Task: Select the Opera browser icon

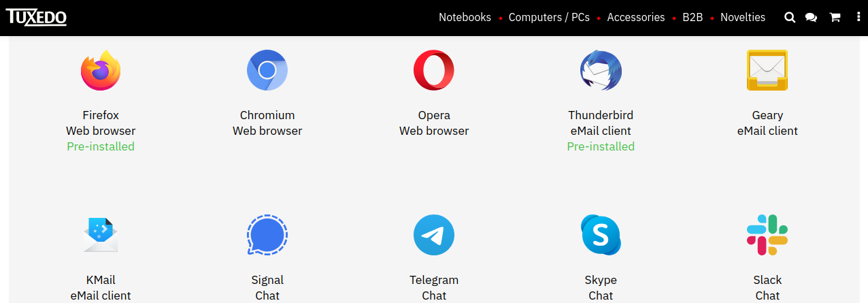Action: point(434,70)
